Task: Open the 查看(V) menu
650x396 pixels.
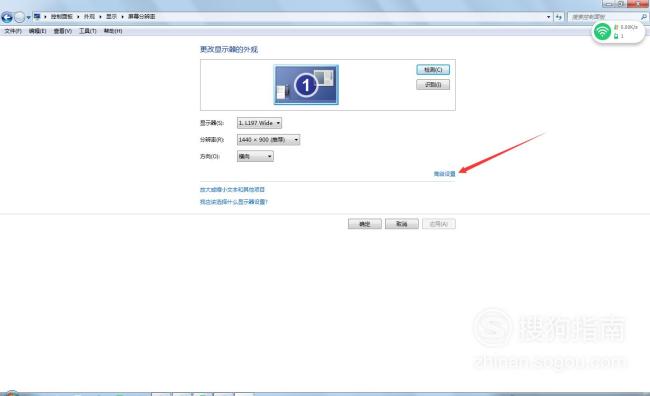Action: click(x=63, y=31)
